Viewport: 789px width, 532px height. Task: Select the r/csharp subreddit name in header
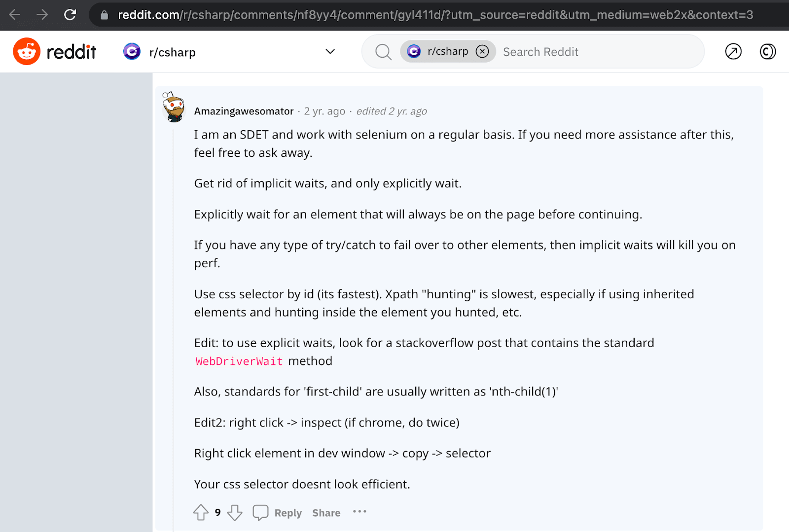[172, 51]
